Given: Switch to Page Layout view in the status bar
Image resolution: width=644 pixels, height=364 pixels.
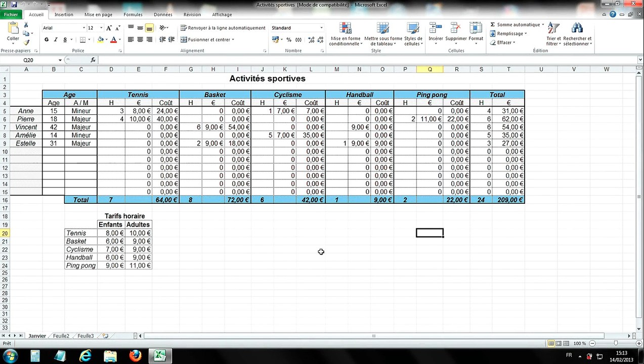Looking at the screenshot, I should (559, 344).
